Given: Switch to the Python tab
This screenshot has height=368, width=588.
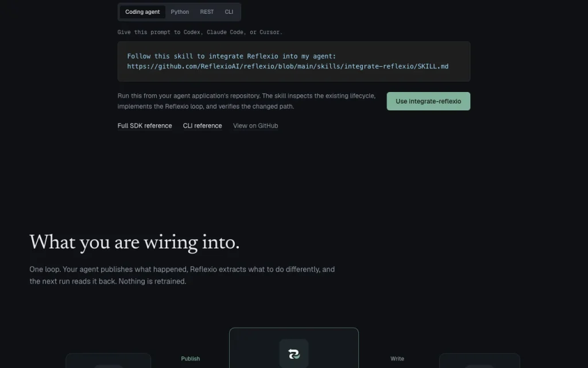Looking at the screenshot, I should coord(180,12).
